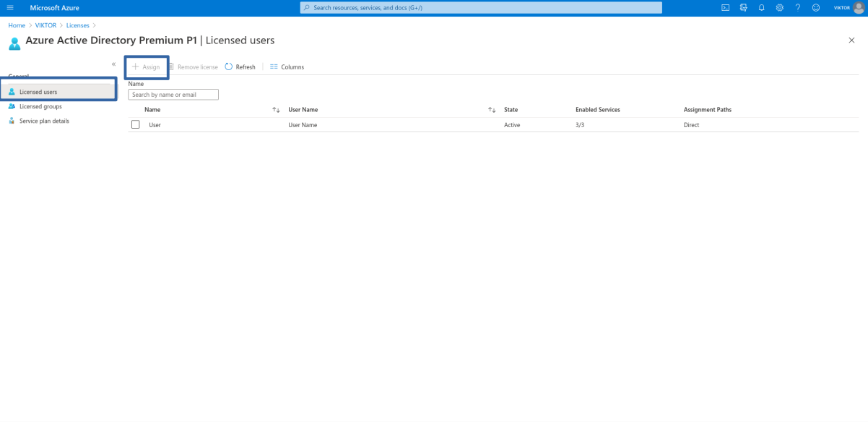Open Service plan details in the sidebar
The height and width of the screenshot is (422, 868).
coord(44,121)
